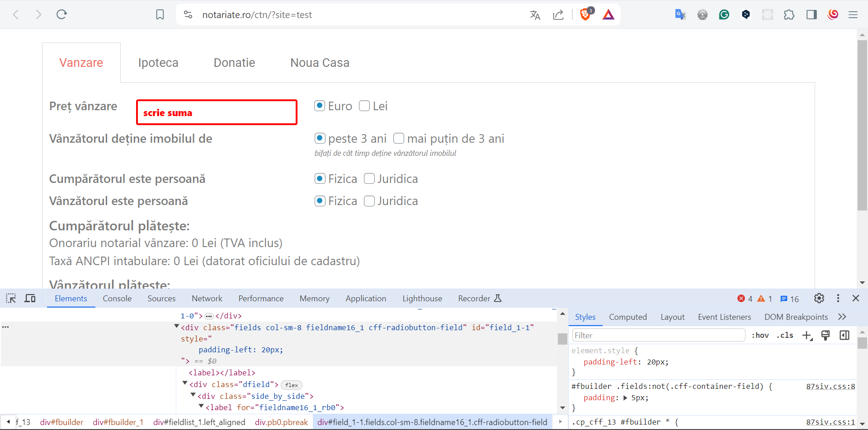Image resolution: width=868 pixels, height=430 pixels.
Task: Open the 87siv.css:8 source link
Action: pos(830,387)
